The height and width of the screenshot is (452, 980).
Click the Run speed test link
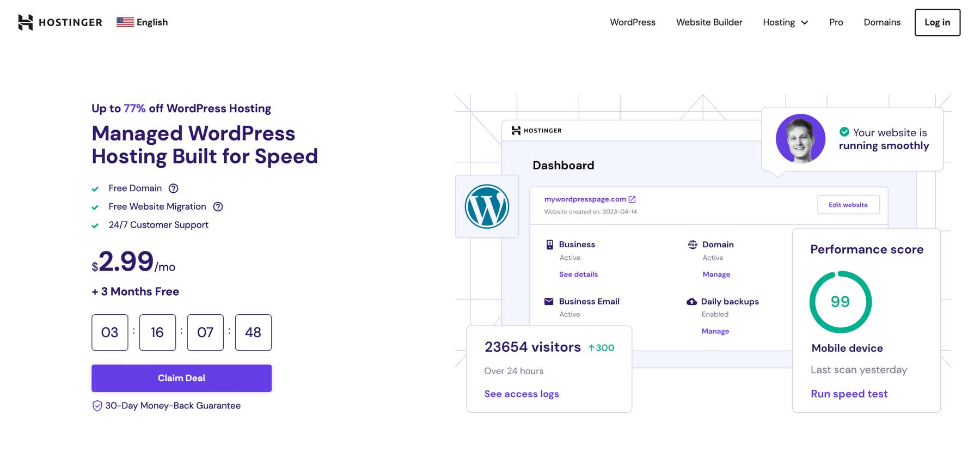click(x=849, y=394)
